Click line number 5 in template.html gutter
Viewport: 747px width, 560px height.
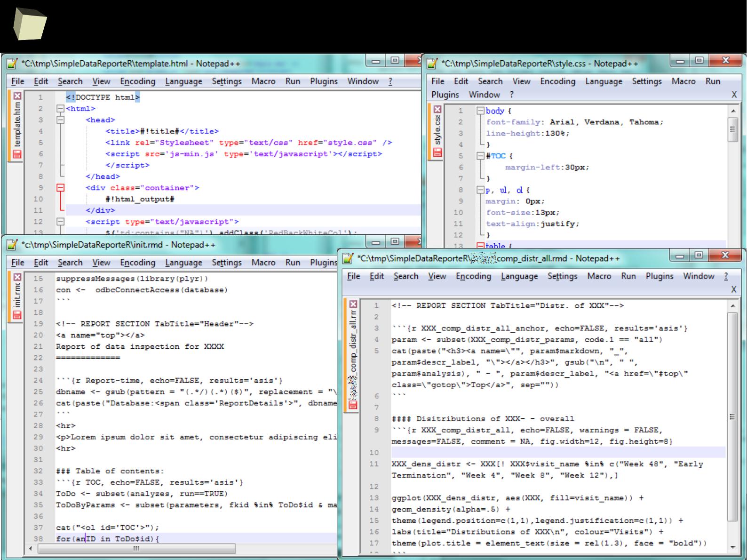[x=40, y=143]
